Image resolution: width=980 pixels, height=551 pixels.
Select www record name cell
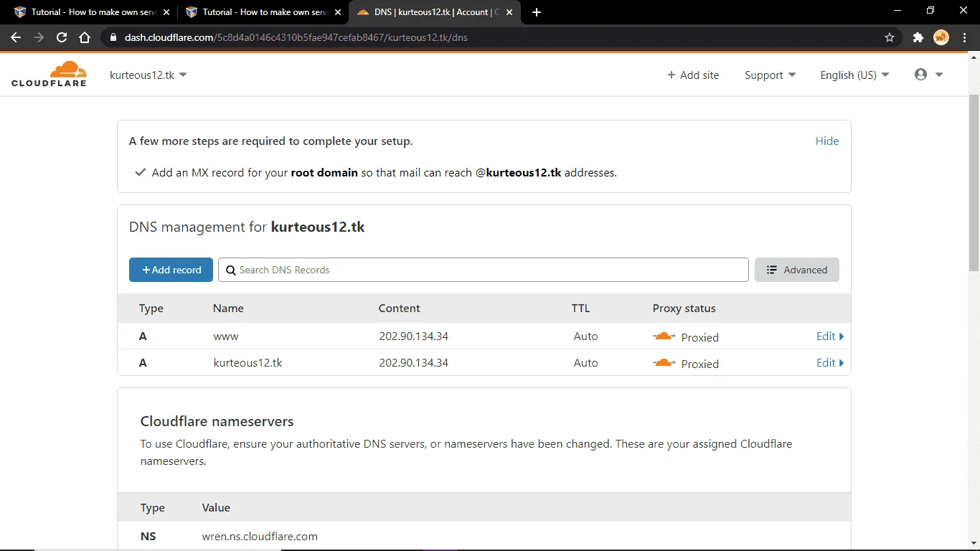226,336
